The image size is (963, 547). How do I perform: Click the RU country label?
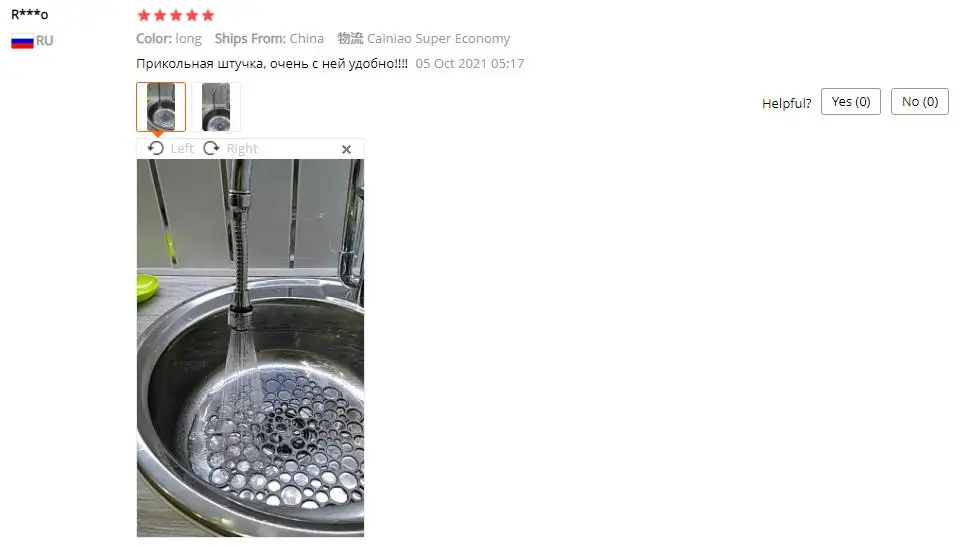pyautogui.click(x=44, y=41)
